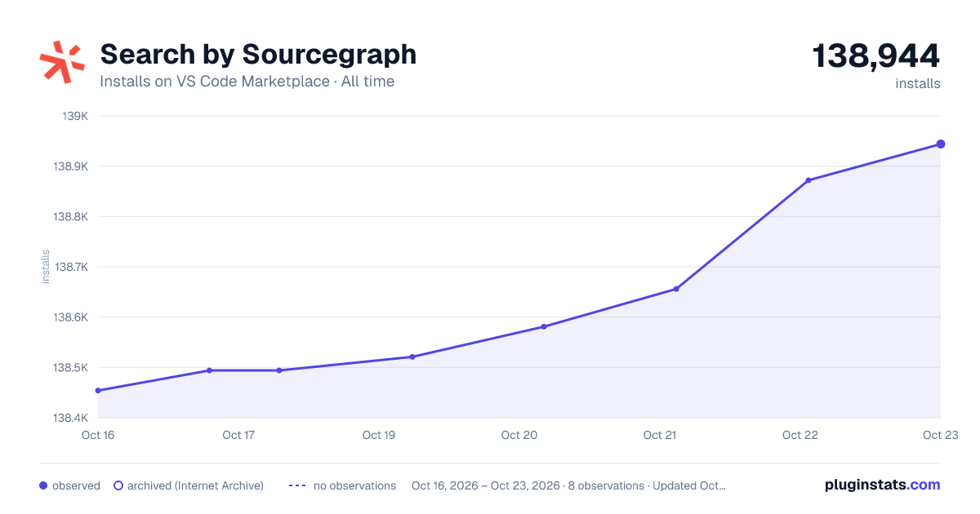Open the pluginstats.com link
980x514 pixels.
pyautogui.click(x=883, y=485)
